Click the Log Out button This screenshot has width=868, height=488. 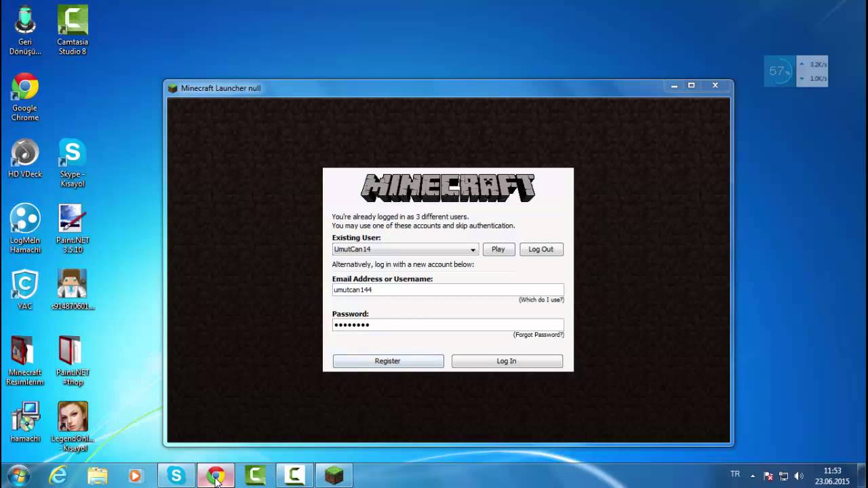click(541, 249)
